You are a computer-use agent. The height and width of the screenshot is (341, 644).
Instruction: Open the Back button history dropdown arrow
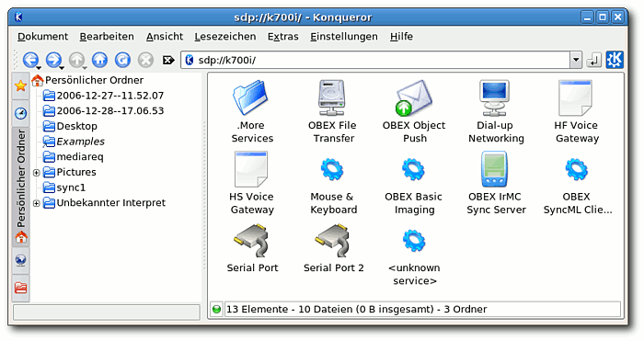pyautogui.click(x=39, y=68)
